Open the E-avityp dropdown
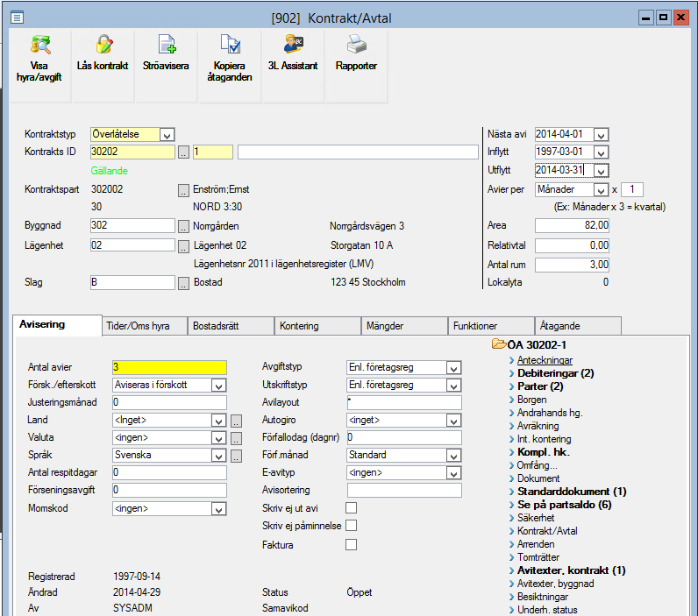 coord(453,473)
